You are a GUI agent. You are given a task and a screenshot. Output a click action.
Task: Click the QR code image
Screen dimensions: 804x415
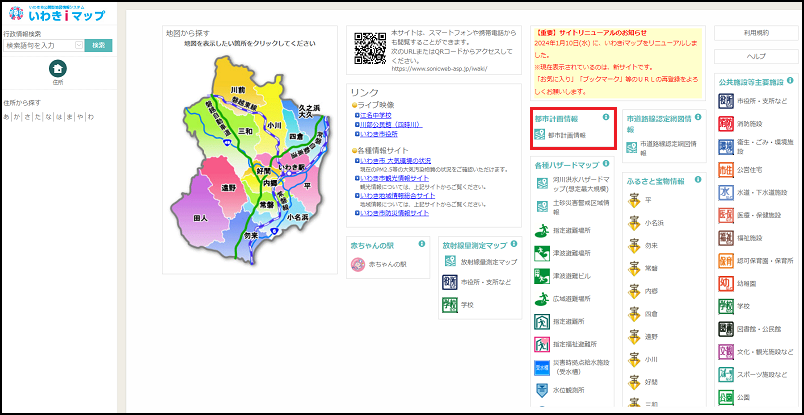370,48
